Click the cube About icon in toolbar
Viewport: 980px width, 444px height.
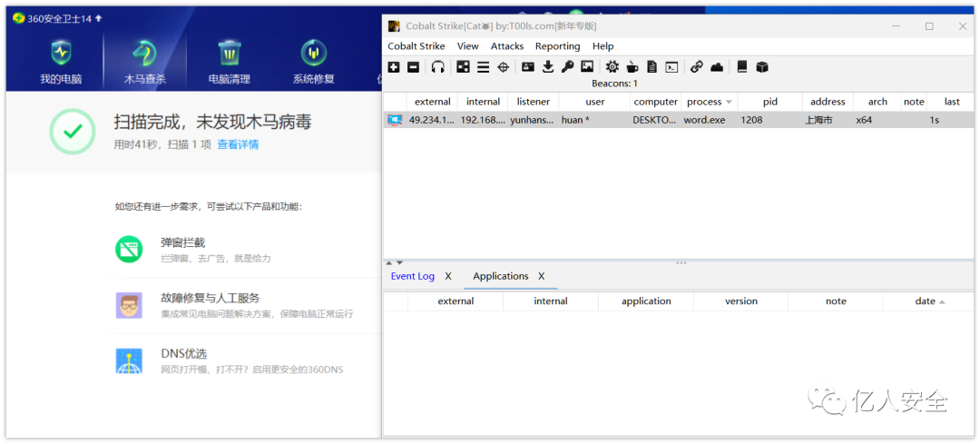[x=762, y=67]
